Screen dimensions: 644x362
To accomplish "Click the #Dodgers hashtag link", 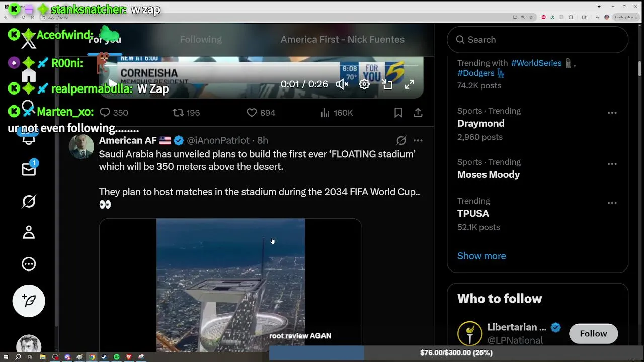I will pyautogui.click(x=476, y=73).
